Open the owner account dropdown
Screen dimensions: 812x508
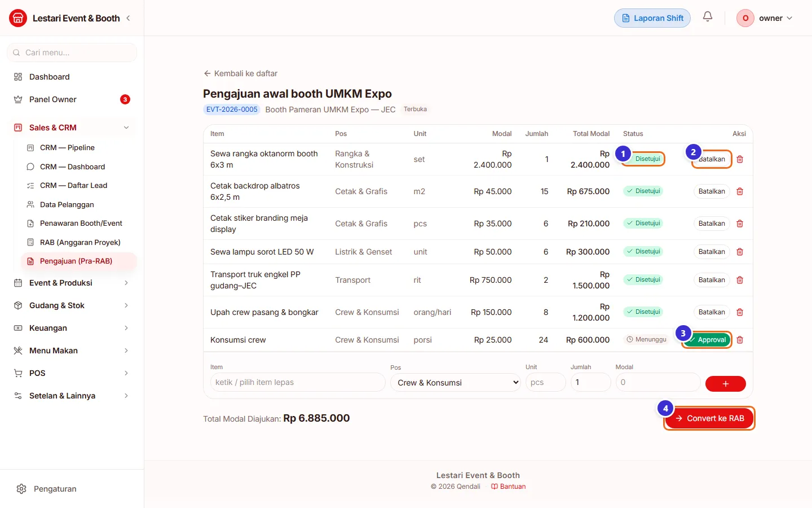tap(765, 18)
